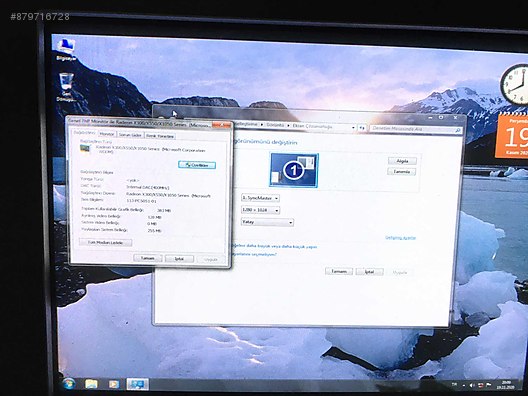
Task: Select the Display settings taskbar icon
Action: [x=138, y=384]
